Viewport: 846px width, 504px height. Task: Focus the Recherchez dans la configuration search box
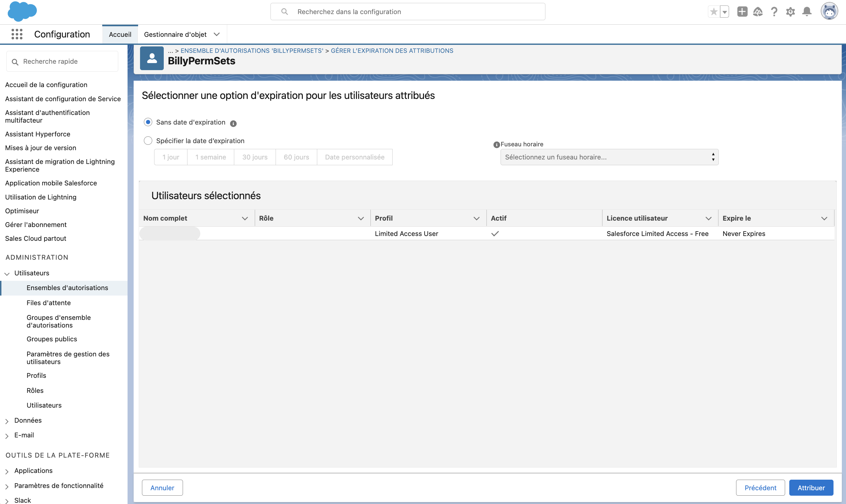[x=408, y=12]
